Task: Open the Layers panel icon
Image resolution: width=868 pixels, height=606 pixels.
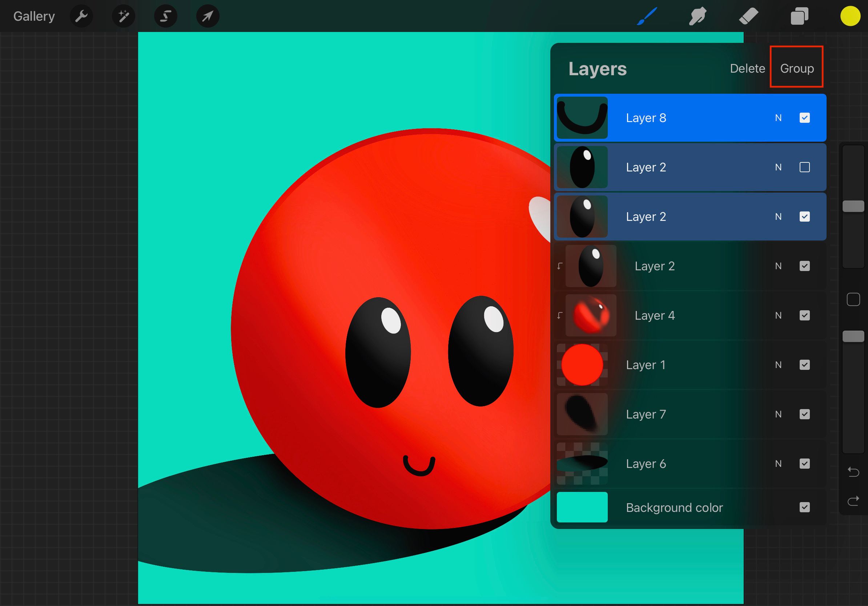Action: pos(799,16)
